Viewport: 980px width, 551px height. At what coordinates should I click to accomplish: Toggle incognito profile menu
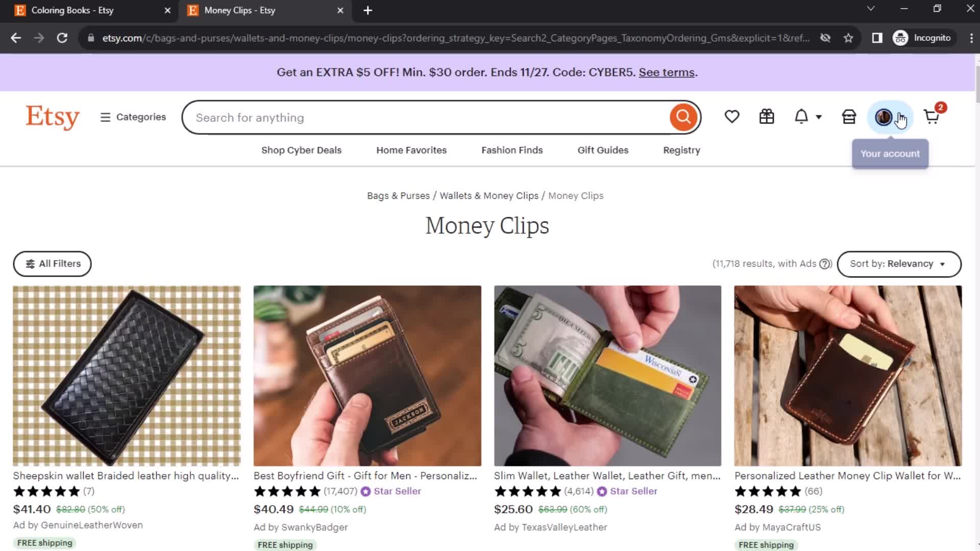(x=923, y=38)
